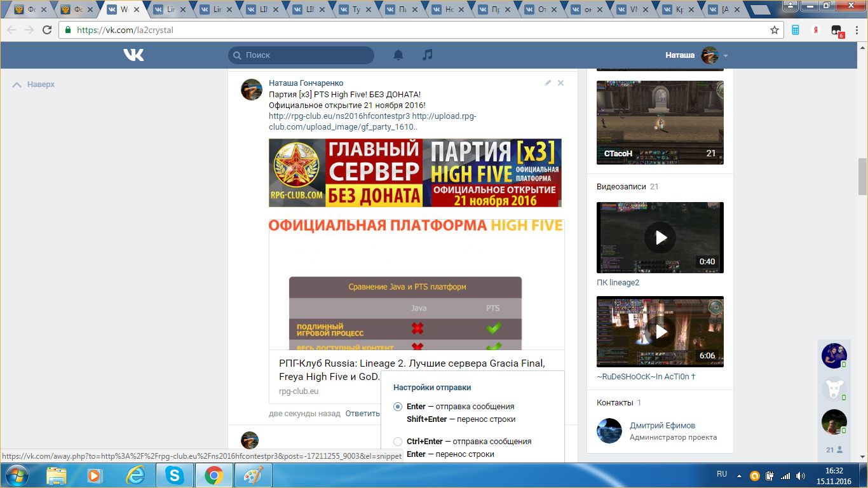This screenshot has height=488, width=868.
Task: Delete post with the X icon
Action: coord(560,83)
